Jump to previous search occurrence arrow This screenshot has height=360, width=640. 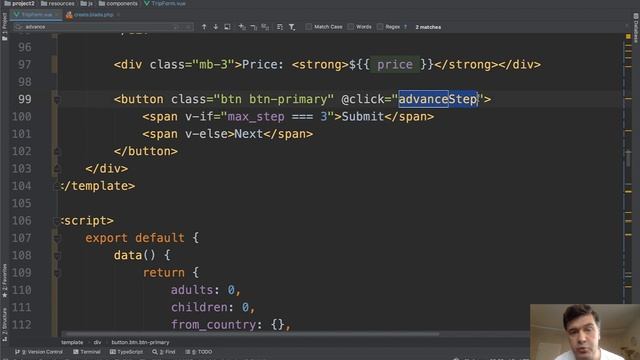point(204,27)
